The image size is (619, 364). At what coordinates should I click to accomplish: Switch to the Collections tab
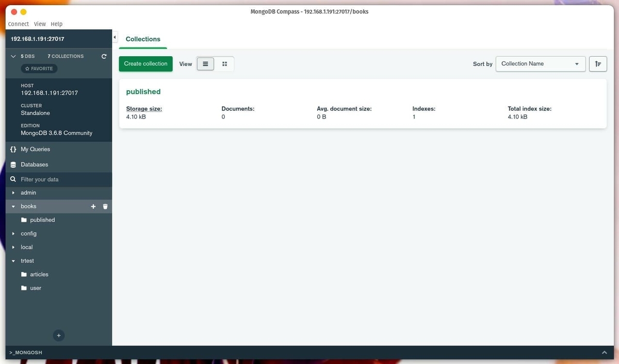tap(142, 39)
